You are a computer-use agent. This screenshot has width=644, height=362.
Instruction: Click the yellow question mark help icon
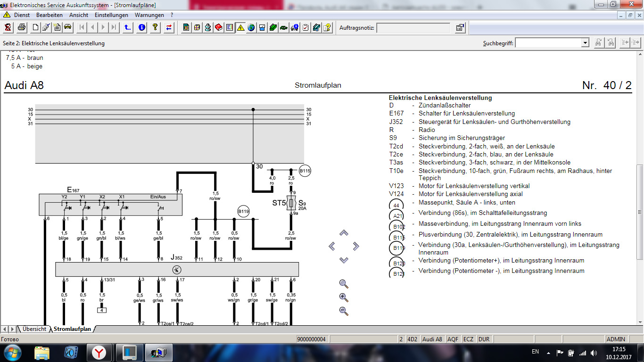(155, 27)
